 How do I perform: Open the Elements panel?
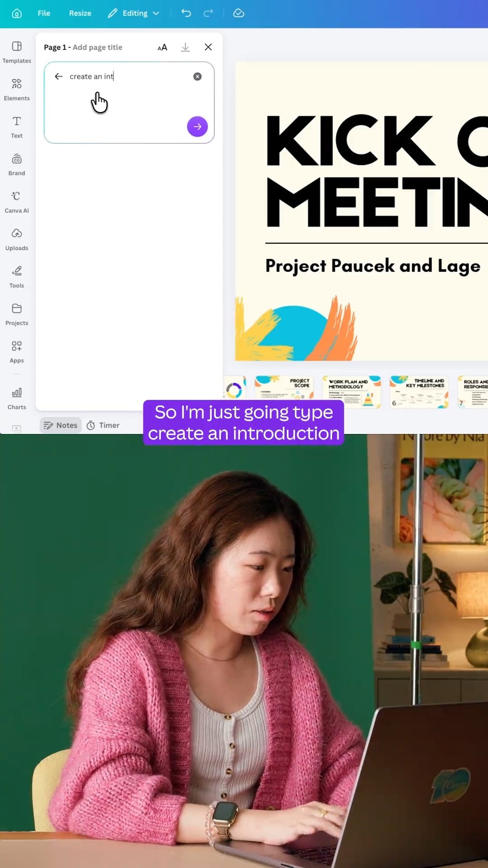coord(17,90)
